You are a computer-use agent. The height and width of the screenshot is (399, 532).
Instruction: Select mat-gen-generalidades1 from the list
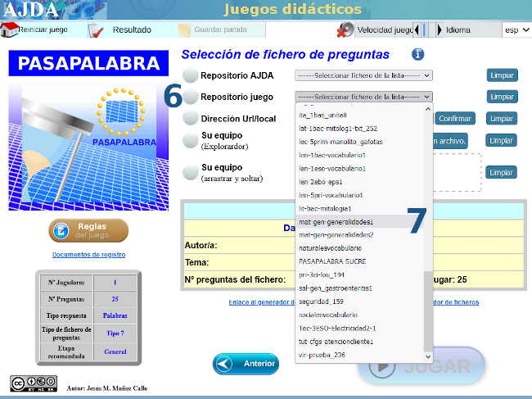point(336,222)
